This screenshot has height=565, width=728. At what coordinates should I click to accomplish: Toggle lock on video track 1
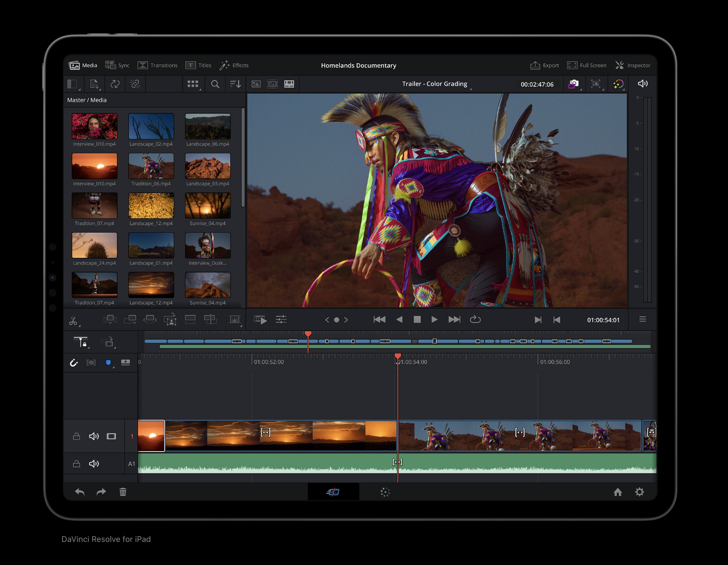click(77, 437)
